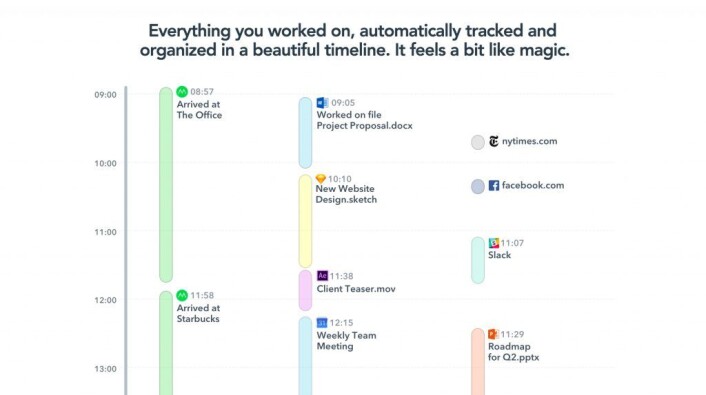Click the PowerPoint icon at 11:29
The width and height of the screenshot is (706, 395).
pyautogui.click(x=493, y=334)
